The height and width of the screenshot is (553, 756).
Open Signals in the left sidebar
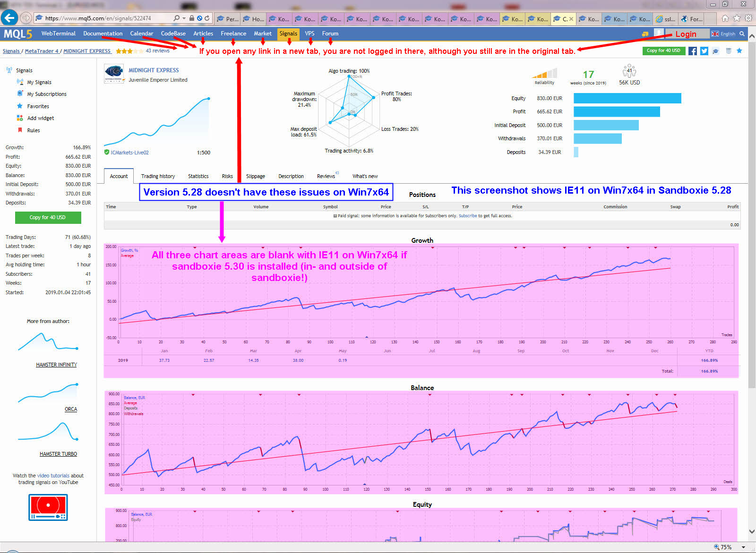coord(24,70)
